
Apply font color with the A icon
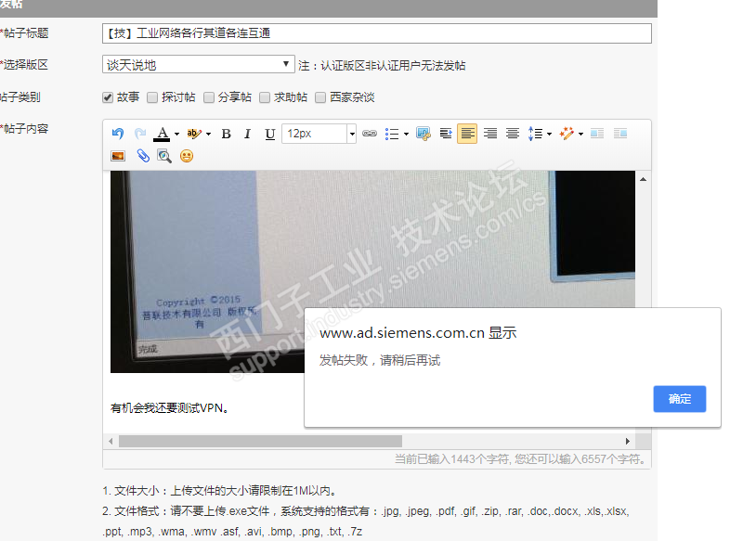click(x=162, y=134)
